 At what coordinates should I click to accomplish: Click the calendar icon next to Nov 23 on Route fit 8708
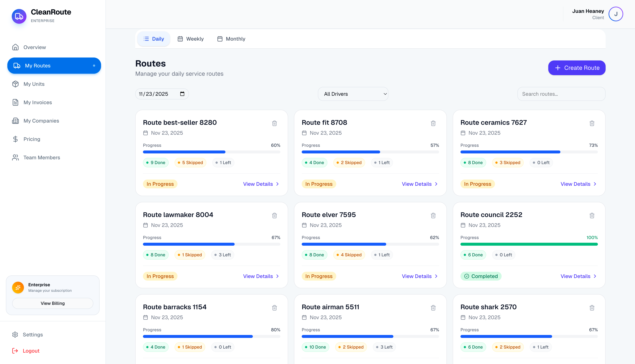pos(304,133)
